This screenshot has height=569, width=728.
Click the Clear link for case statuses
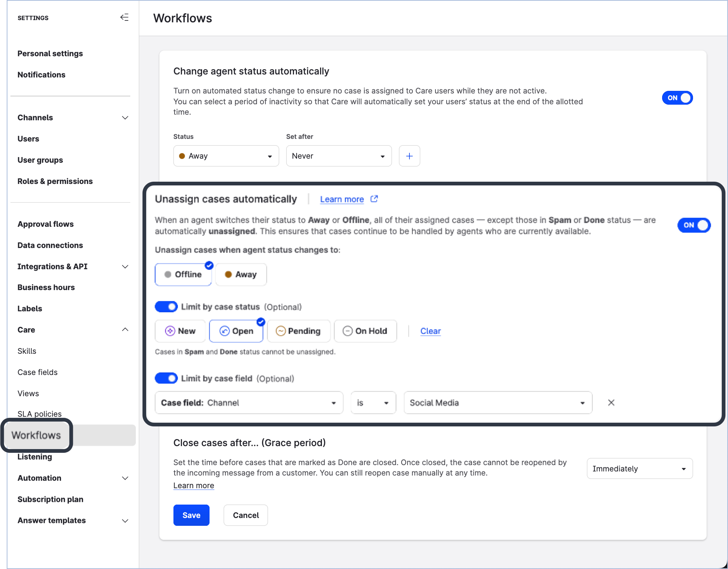point(430,331)
